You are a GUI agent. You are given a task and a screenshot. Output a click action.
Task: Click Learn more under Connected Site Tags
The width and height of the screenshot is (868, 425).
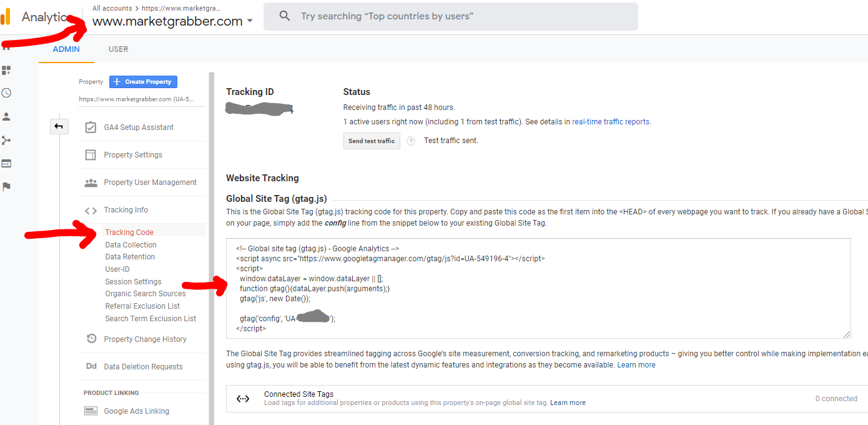[568, 403]
